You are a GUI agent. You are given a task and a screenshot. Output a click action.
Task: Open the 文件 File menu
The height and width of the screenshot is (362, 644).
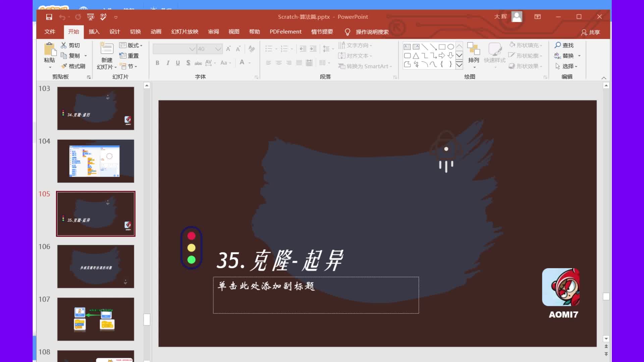(50, 32)
